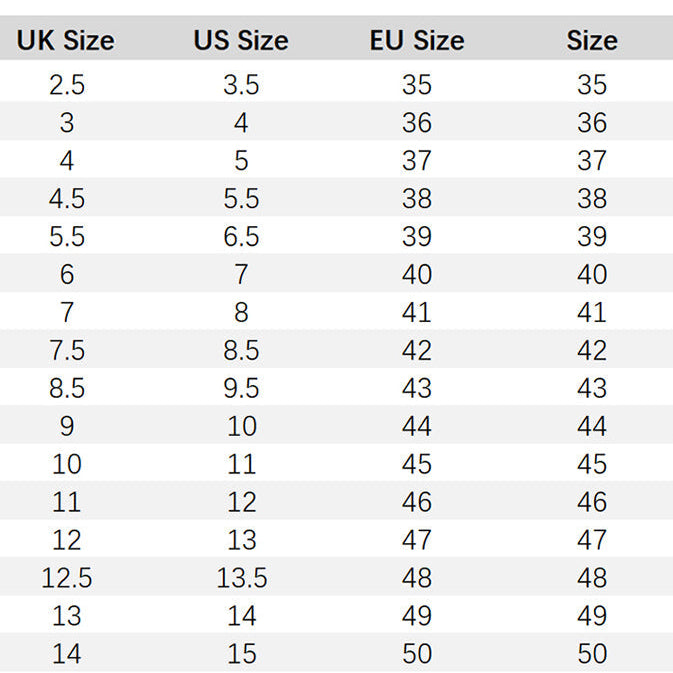Select EU size 50 cell
Viewport: 673px width, 673px height.
[417, 654]
